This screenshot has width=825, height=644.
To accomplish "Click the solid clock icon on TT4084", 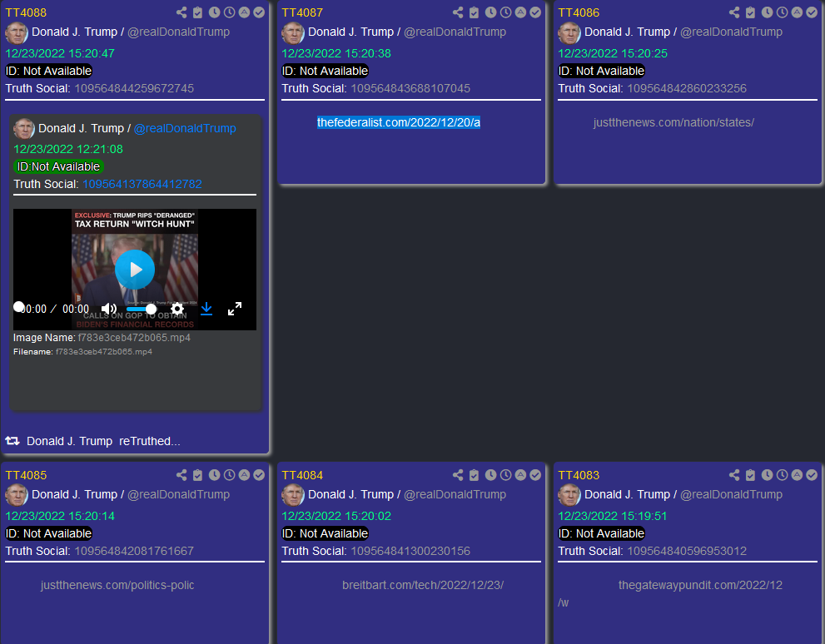I will (490, 475).
